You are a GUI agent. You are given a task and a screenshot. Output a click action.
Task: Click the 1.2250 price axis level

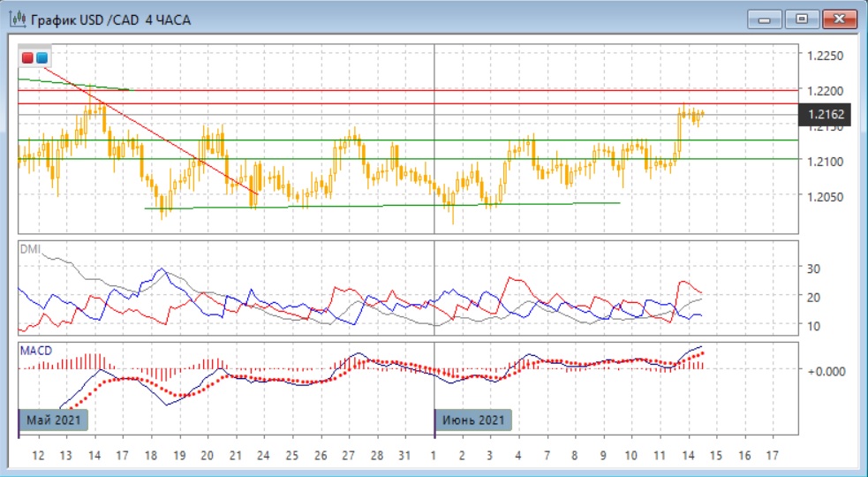(826, 56)
